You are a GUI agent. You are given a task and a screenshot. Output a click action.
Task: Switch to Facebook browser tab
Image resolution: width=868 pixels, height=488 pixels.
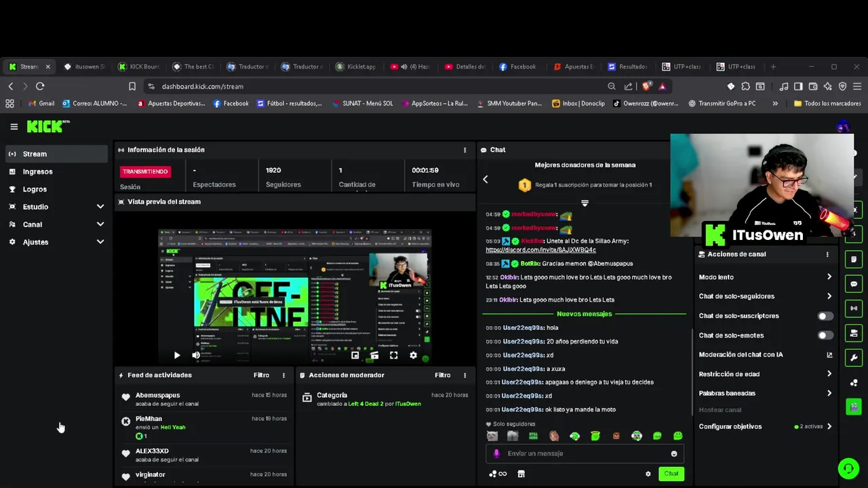[519, 66]
